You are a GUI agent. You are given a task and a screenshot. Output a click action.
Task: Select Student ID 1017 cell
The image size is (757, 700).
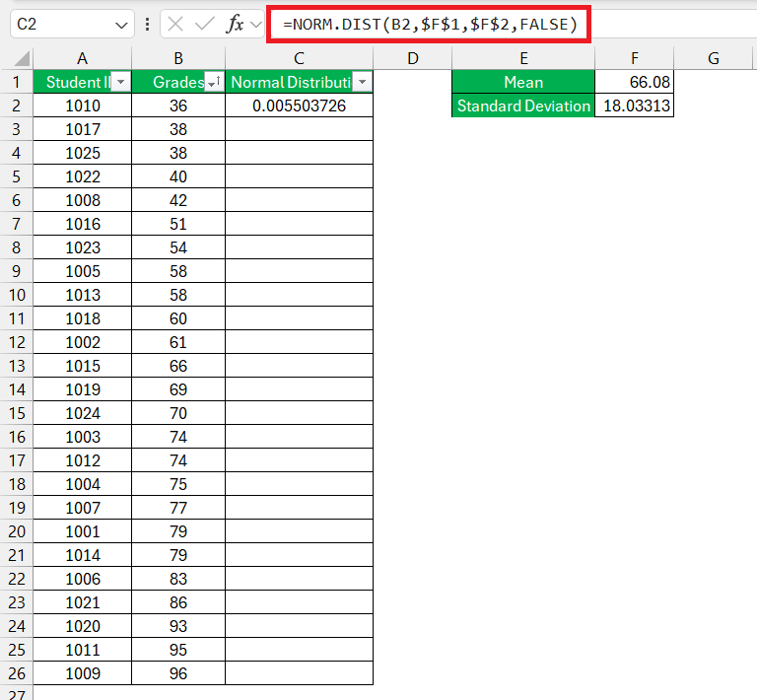[x=82, y=129]
